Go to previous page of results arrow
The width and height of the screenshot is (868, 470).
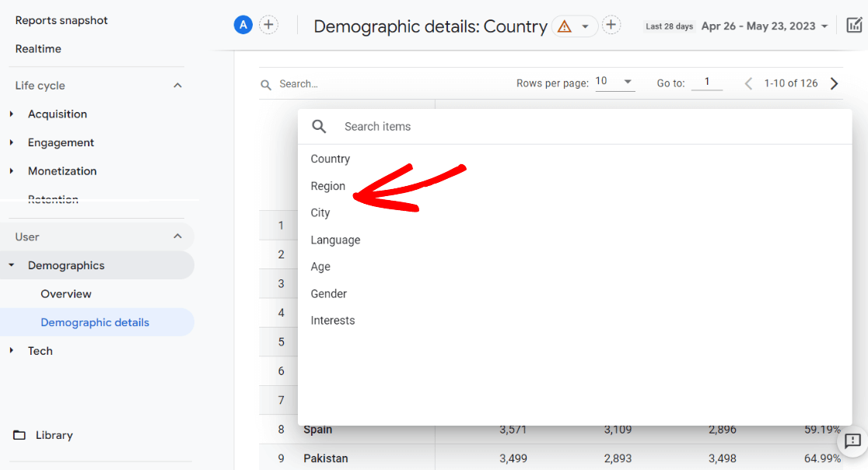(x=748, y=83)
